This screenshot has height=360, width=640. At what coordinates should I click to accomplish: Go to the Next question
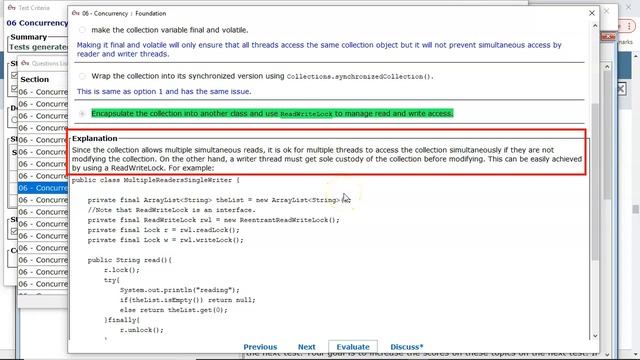click(307, 347)
